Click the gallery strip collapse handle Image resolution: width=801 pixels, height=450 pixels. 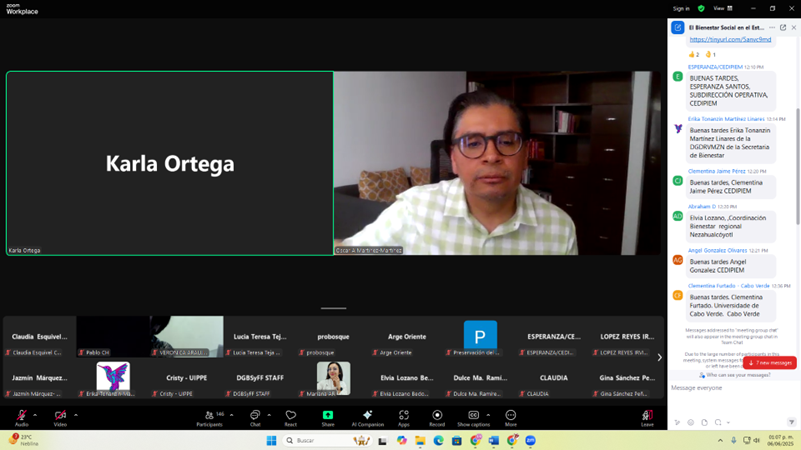[x=334, y=309]
